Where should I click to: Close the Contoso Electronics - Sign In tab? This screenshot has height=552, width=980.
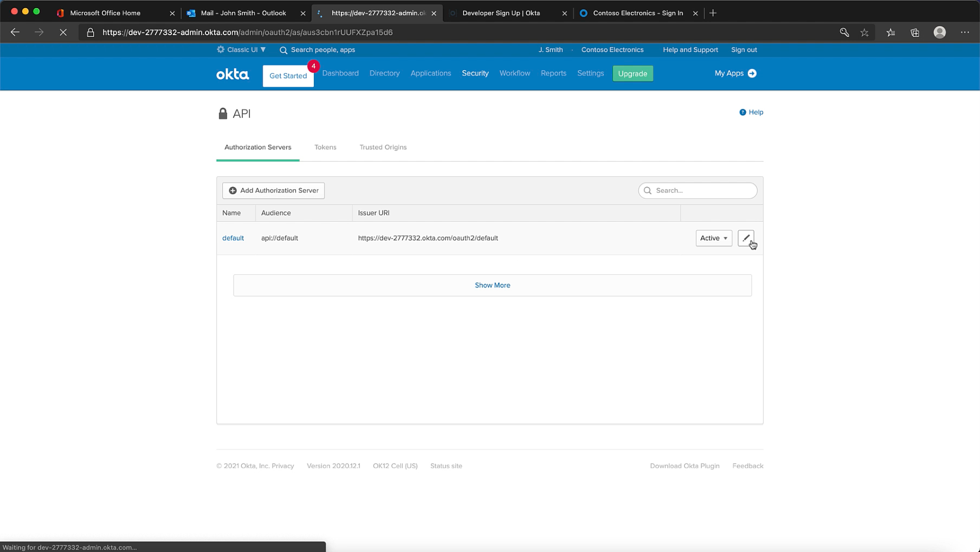[x=695, y=13]
